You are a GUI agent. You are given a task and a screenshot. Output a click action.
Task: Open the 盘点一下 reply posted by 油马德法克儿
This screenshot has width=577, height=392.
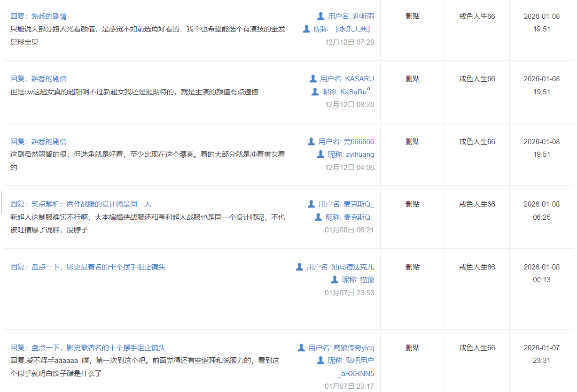pos(88,267)
